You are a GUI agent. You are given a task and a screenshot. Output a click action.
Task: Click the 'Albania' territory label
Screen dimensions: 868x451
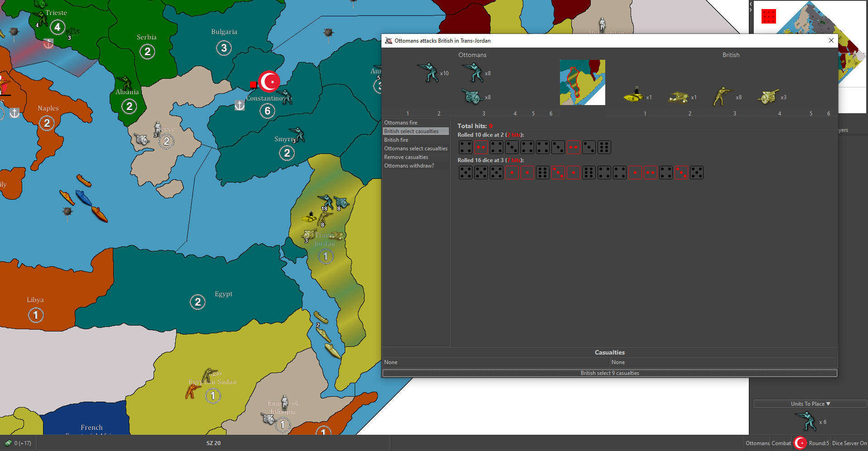click(127, 92)
